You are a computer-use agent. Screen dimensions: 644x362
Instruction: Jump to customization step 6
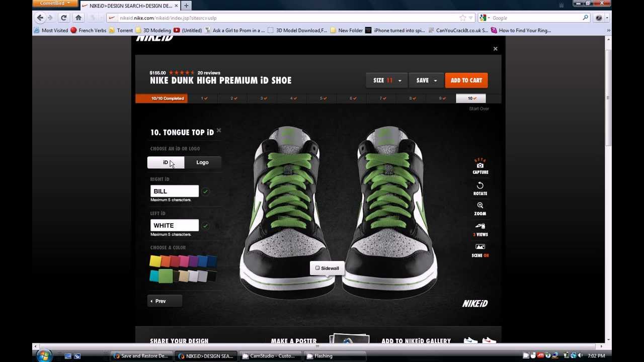coord(353,99)
